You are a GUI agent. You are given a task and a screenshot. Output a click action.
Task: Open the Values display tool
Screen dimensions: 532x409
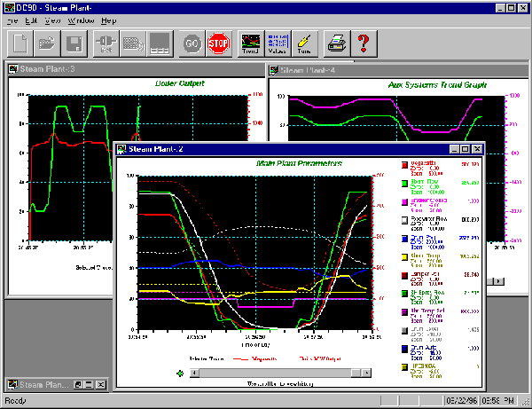pyautogui.click(x=278, y=42)
